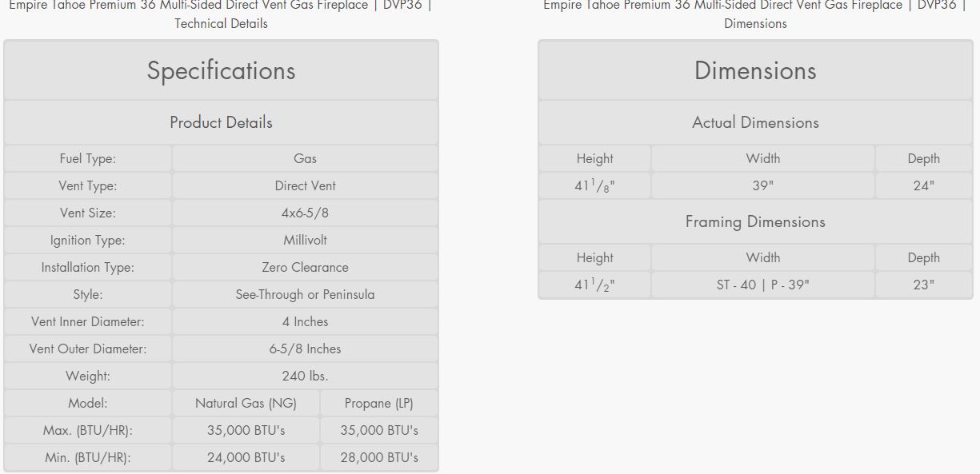Screen dimensions: 980x474
Task: Click the 4x6-5/8 vent size value
Action: pyautogui.click(x=305, y=213)
